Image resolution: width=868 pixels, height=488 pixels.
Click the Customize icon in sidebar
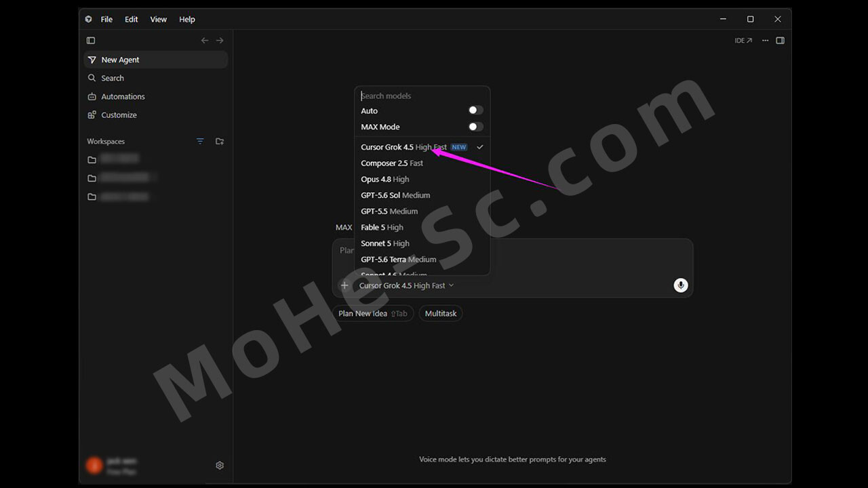[92, 115]
